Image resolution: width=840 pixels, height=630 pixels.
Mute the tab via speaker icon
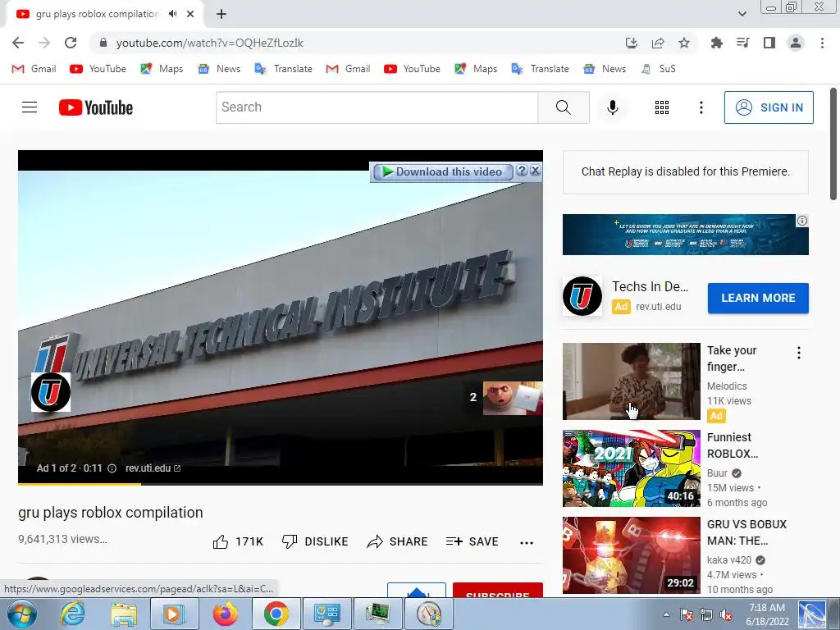[x=172, y=14]
